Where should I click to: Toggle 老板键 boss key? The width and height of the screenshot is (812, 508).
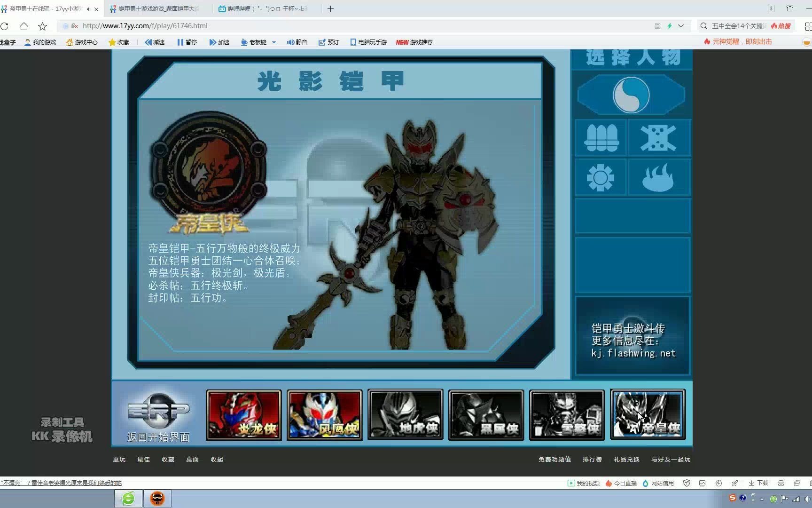tap(254, 42)
